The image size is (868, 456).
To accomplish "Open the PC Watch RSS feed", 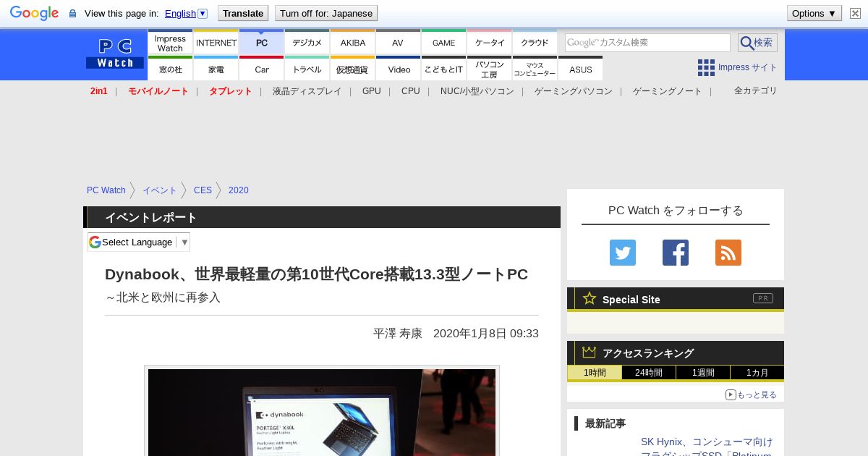I will [x=728, y=253].
